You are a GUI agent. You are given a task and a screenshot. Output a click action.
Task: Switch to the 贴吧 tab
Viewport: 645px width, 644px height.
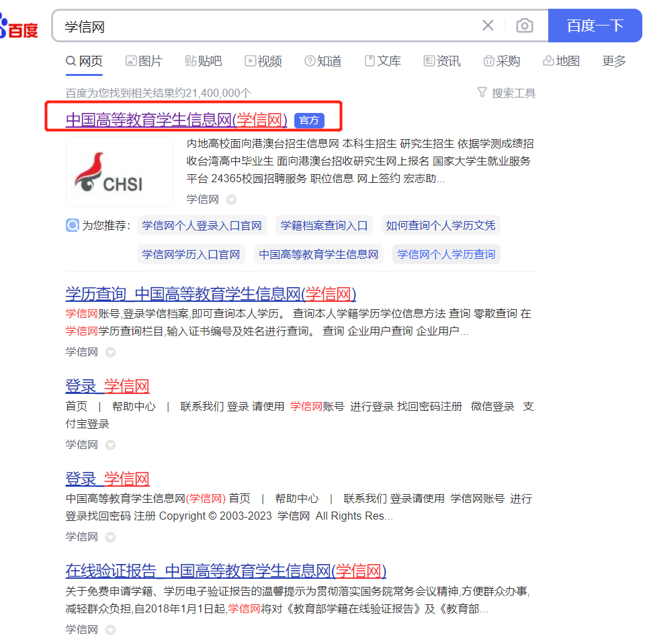click(x=203, y=61)
